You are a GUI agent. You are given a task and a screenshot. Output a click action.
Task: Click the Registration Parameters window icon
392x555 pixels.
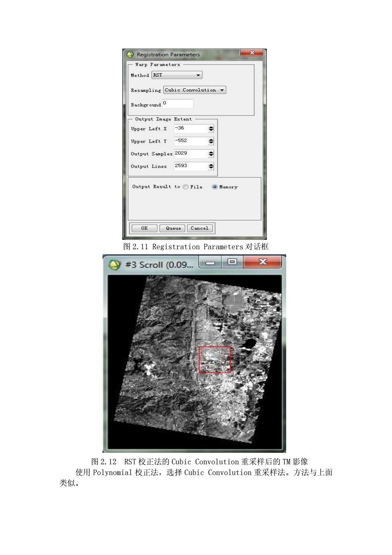coord(131,54)
